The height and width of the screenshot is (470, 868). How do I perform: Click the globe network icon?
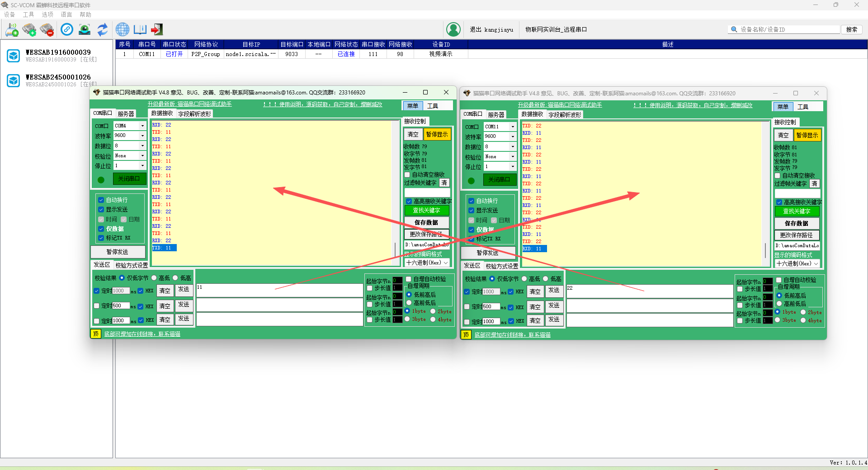tap(122, 30)
